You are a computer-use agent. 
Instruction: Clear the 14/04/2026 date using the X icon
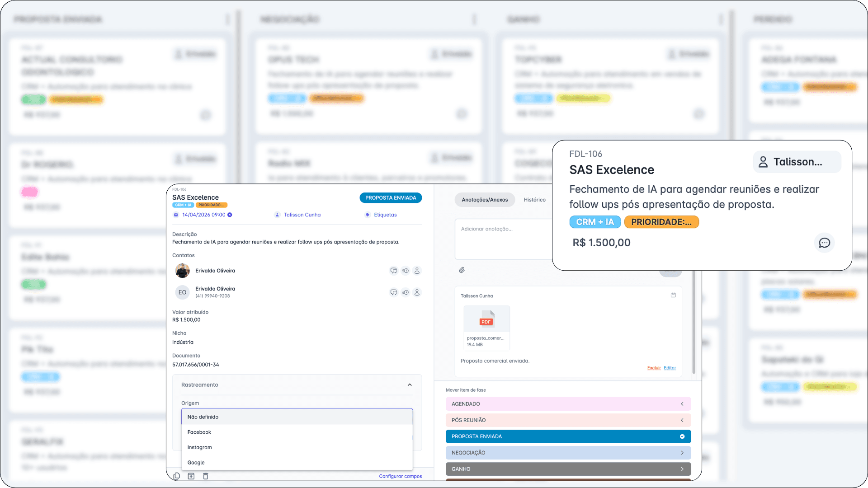pyautogui.click(x=230, y=215)
